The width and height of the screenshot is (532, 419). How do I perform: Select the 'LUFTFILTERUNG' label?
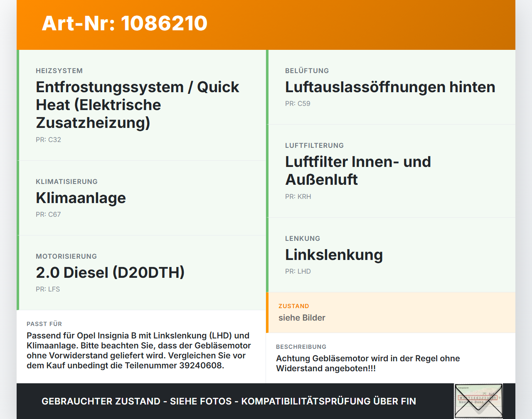[x=315, y=146]
